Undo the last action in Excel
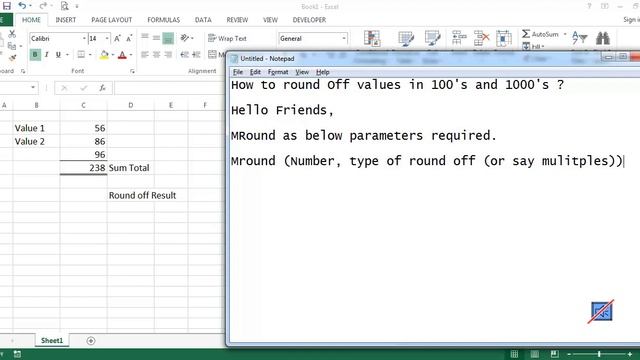Viewport: 640px width, 360px height. (x=22, y=6)
